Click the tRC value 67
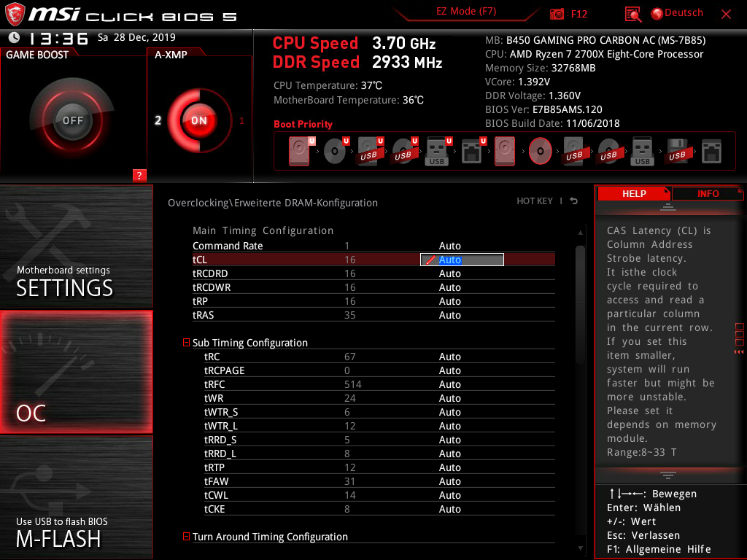Screen dimensions: 747x560 pos(349,357)
